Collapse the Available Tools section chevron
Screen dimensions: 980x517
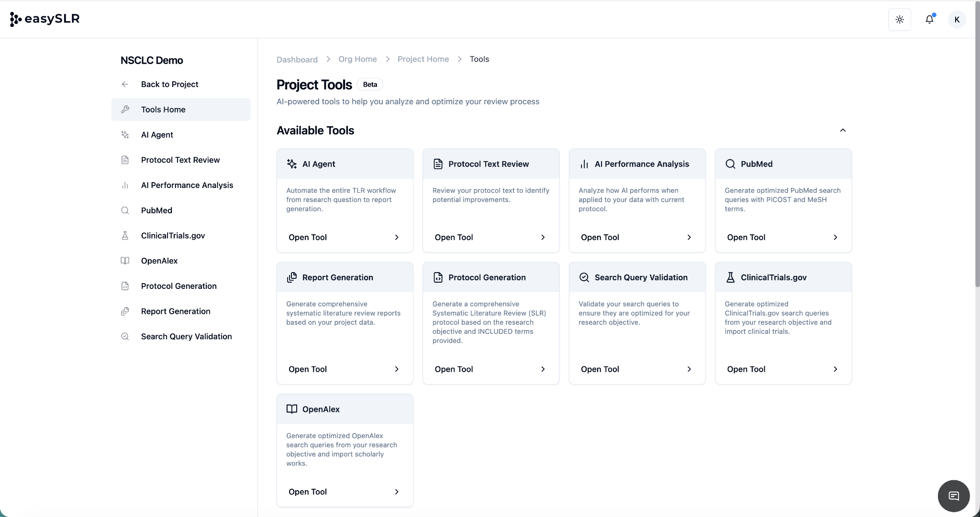(x=843, y=130)
